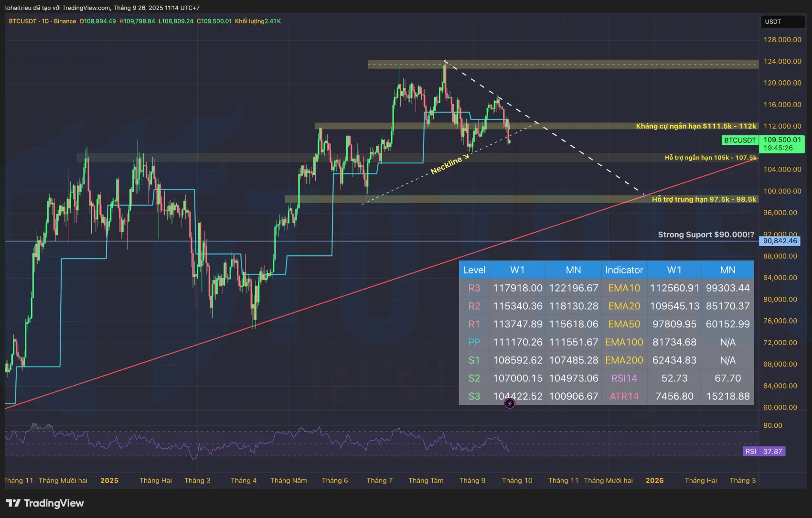Screen dimensions: 812x518
Task: Click the open value O108,994.49
Action: 97,21
